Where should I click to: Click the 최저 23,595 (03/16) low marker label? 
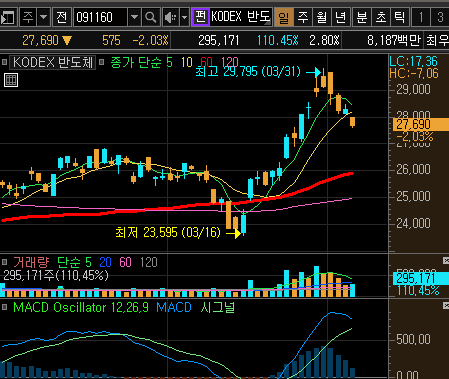168,232
